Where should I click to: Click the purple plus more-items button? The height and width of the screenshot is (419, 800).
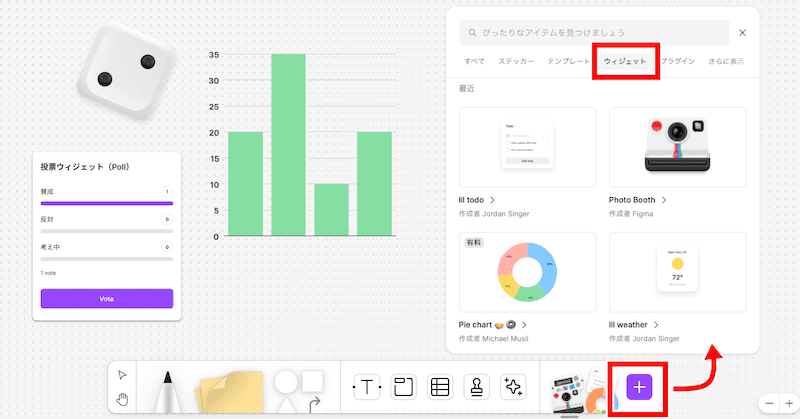(x=640, y=387)
